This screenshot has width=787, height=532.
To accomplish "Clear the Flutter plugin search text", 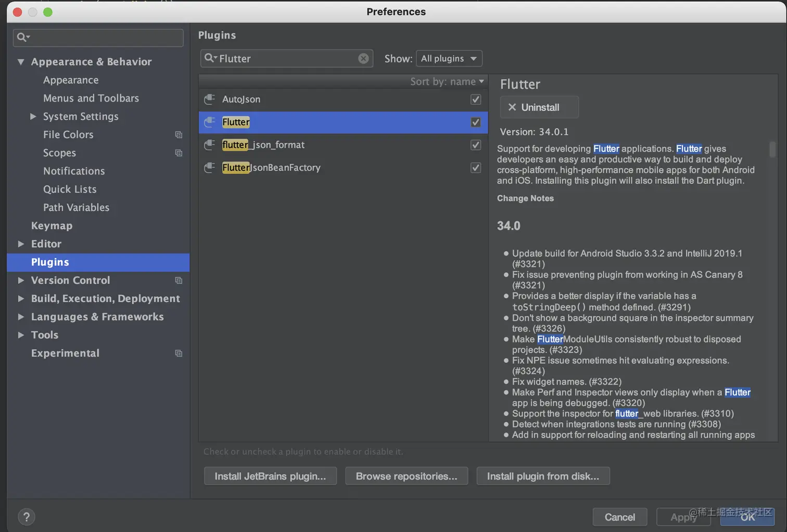I will coord(363,59).
